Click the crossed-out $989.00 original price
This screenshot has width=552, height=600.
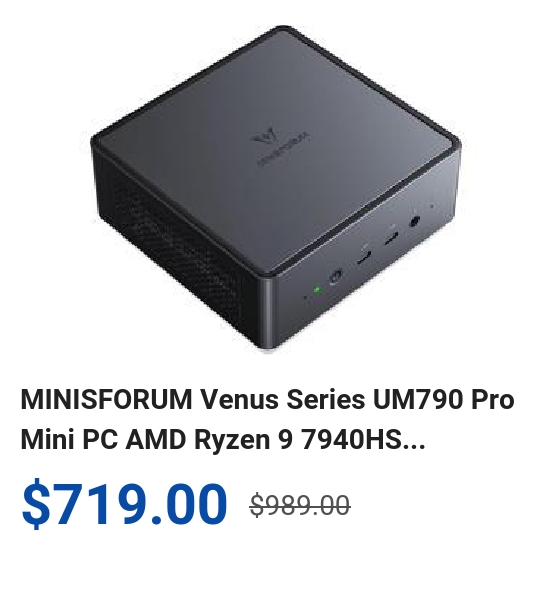[x=300, y=505]
